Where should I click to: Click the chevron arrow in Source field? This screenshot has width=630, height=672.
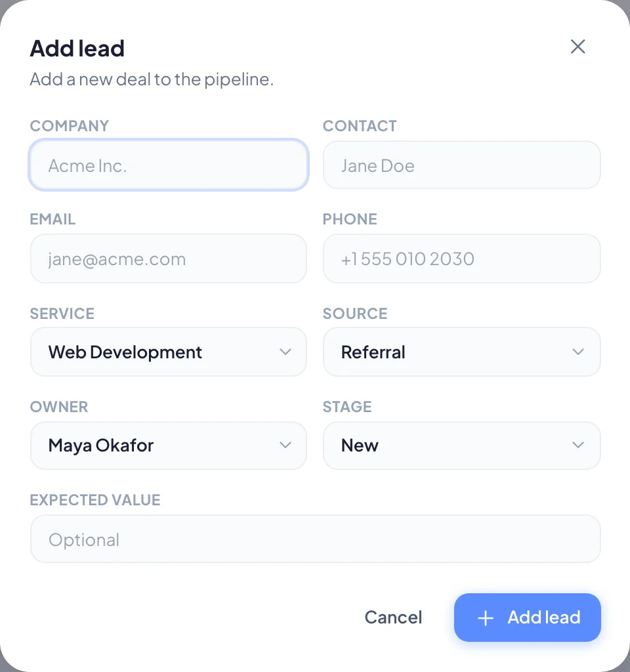tap(577, 352)
